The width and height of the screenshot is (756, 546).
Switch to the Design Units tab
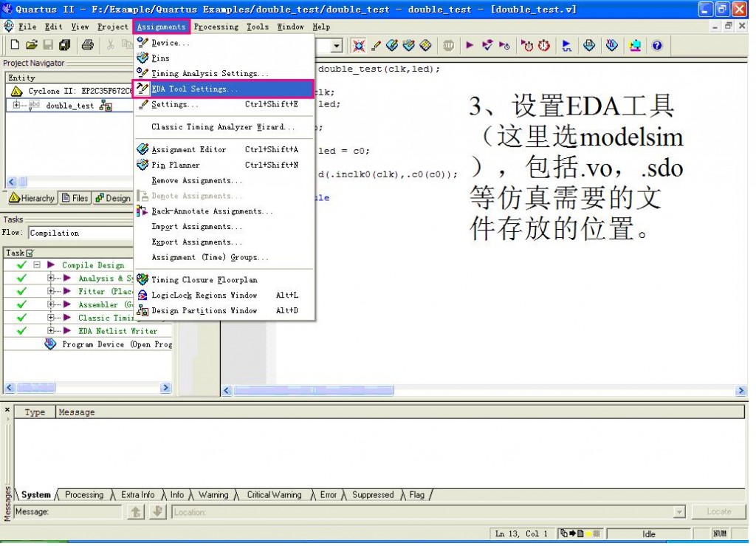pyautogui.click(x=114, y=199)
